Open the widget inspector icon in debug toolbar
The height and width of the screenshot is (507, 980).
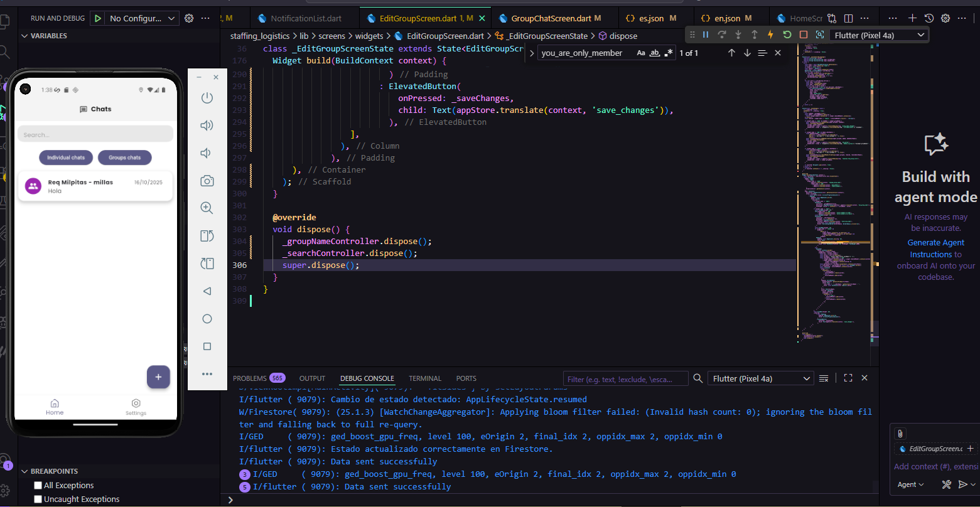[x=819, y=35]
